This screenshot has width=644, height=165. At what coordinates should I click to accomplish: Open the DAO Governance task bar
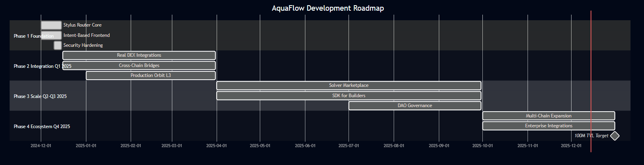pyautogui.click(x=415, y=106)
